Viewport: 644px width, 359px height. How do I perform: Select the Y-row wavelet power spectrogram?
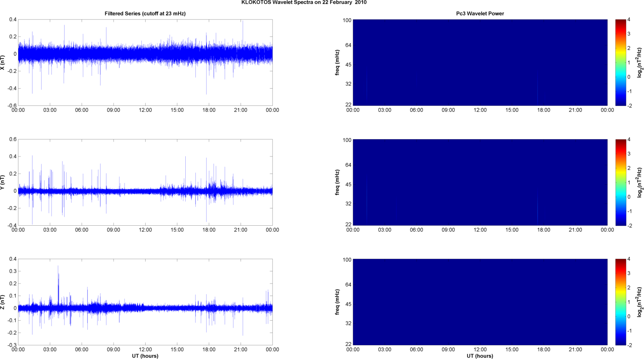480,182
